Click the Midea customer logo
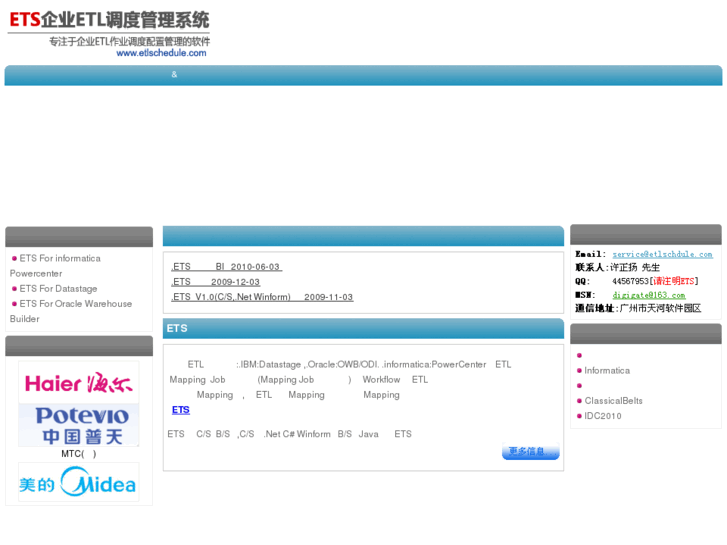The height and width of the screenshot is (545, 727). coord(78,482)
